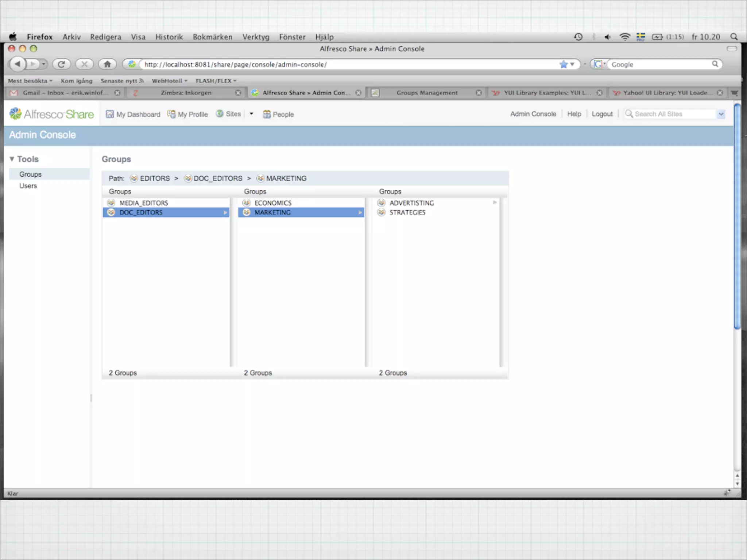This screenshot has width=747, height=560.
Task: Click the Firefox home button
Action: [x=107, y=64]
